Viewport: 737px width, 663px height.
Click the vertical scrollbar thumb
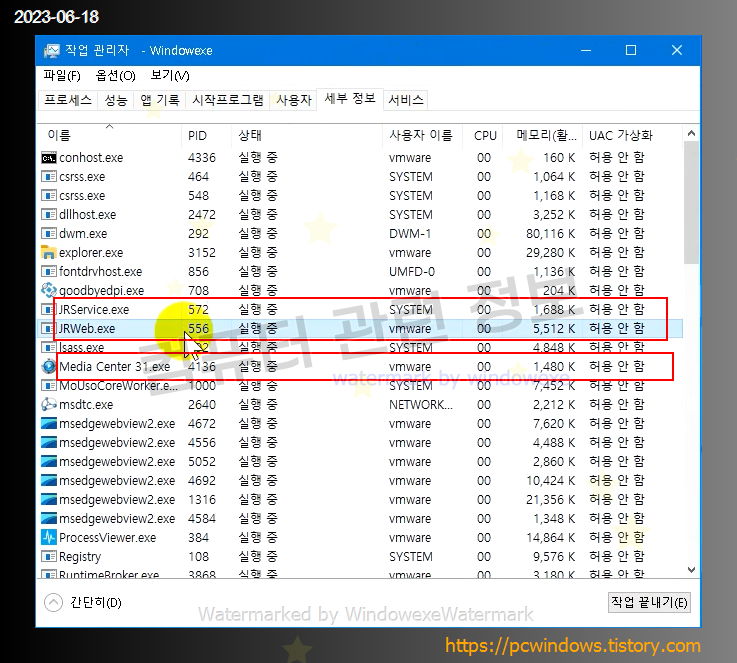click(691, 202)
